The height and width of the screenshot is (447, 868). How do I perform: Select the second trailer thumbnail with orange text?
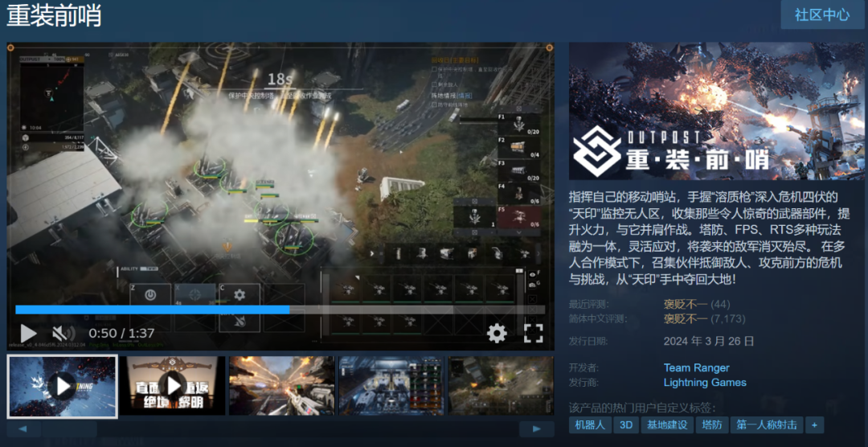click(173, 386)
